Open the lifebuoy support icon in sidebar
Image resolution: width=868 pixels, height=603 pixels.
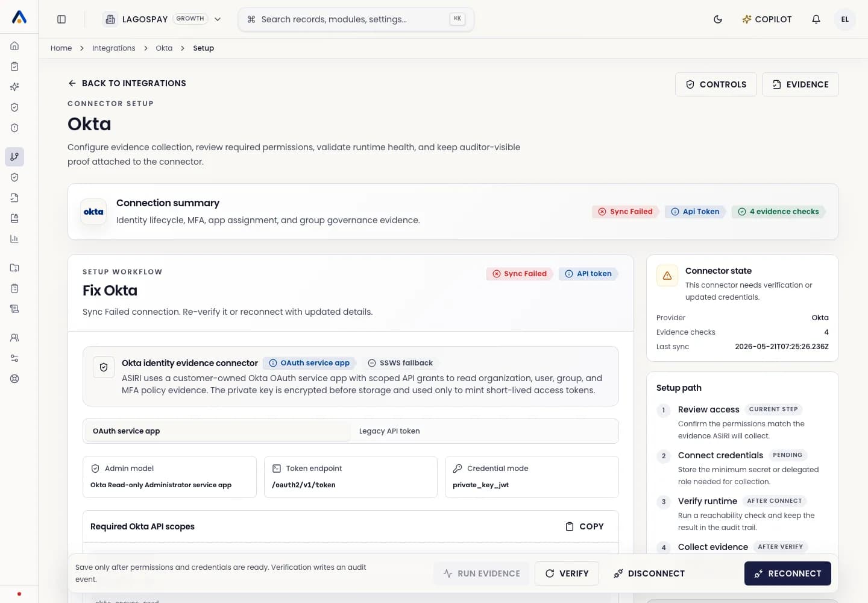(14, 379)
